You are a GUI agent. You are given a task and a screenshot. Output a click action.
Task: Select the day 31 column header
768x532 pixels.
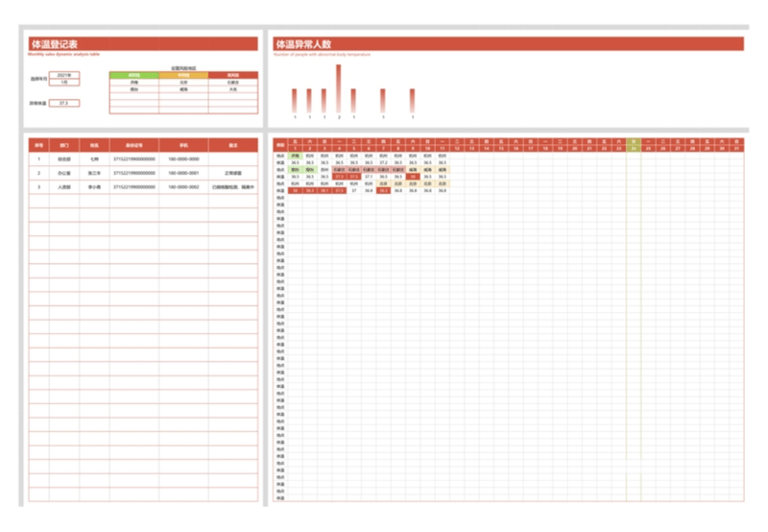click(735, 149)
